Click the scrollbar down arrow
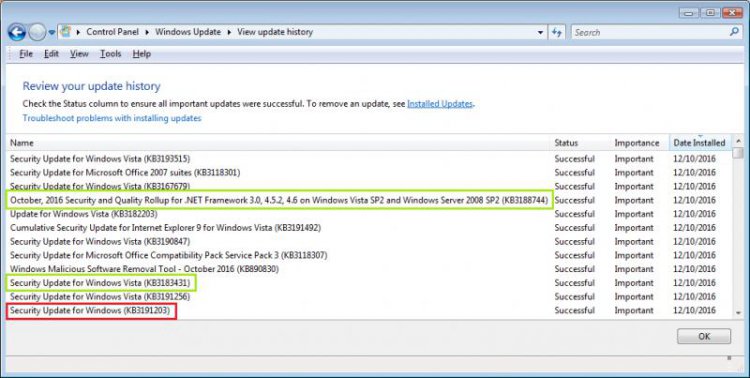The height and width of the screenshot is (378, 750). 739,313
